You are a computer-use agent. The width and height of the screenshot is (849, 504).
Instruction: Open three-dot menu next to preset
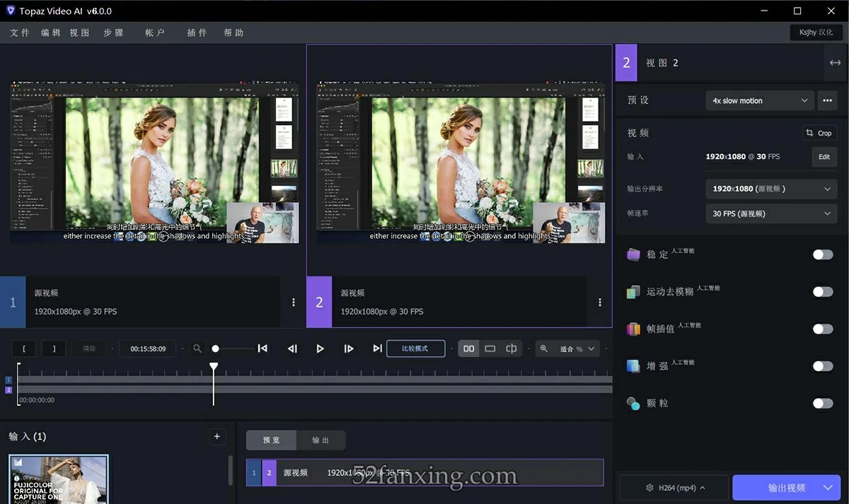click(x=826, y=100)
